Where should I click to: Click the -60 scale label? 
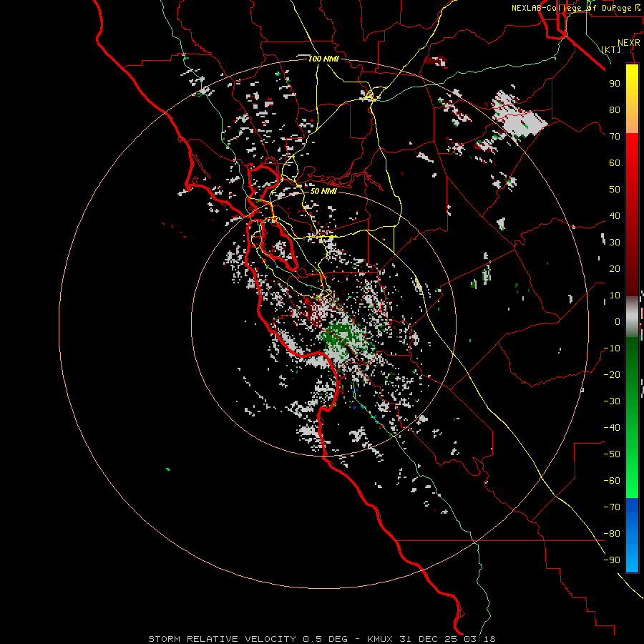(612, 481)
